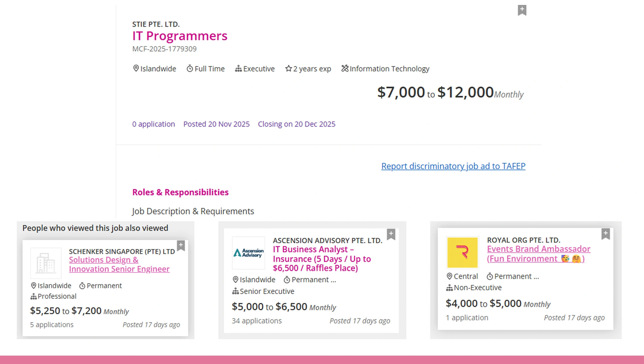
Task: Bookmark the Ascension Advisory job card
Action: (x=391, y=234)
